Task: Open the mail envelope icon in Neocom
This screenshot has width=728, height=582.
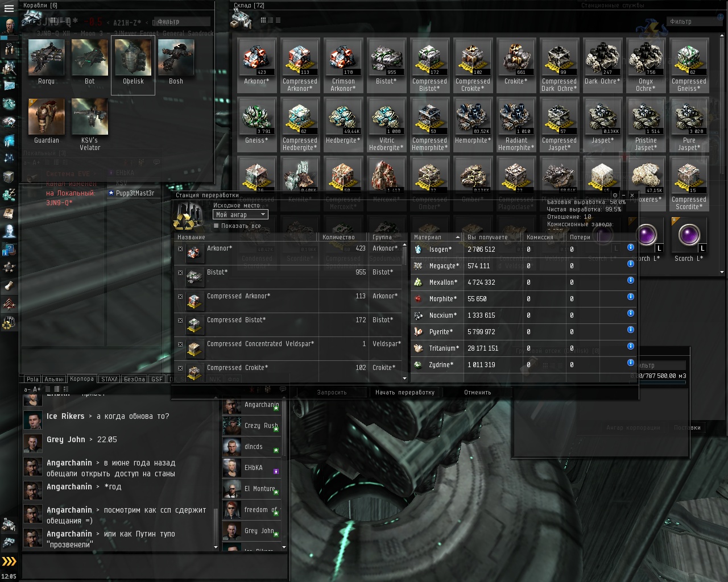Action: pyautogui.click(x=9, y=85)
